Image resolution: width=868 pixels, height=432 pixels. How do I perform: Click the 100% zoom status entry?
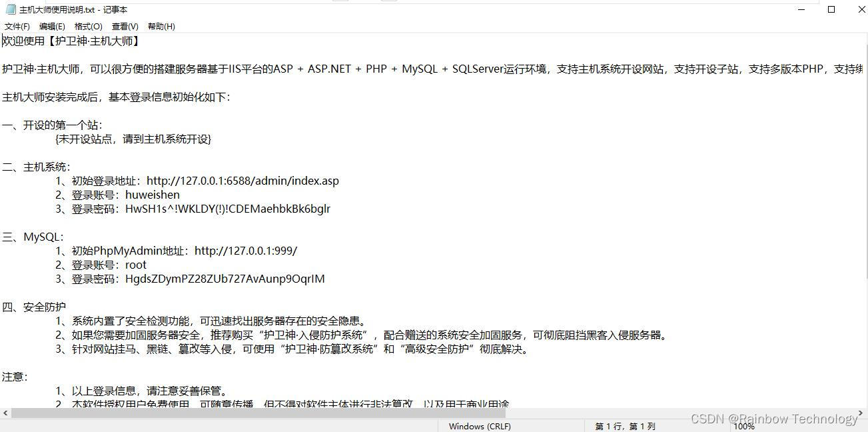pyautogui.click(x=744, y=426)
